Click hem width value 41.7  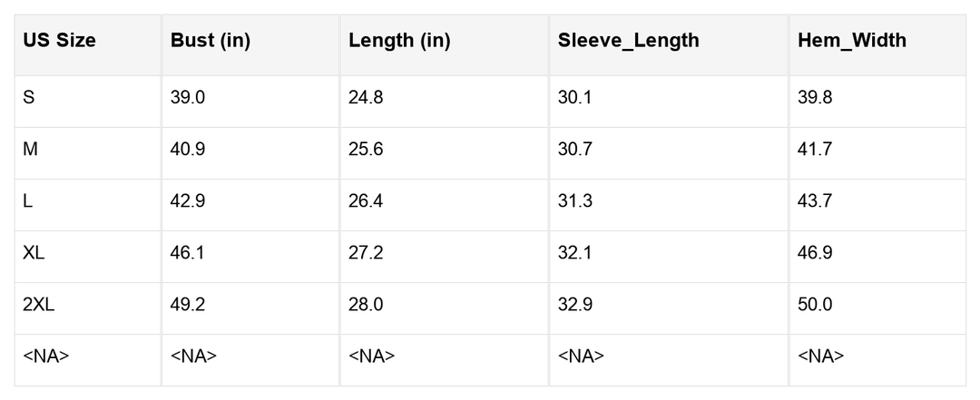pyautogui.click(x=815, y=149)
